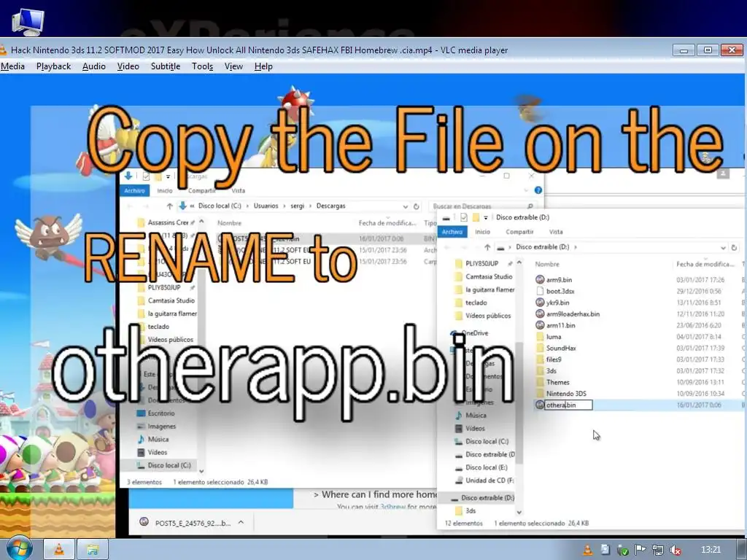Open the Playback menu
The height and width of the screenshot is (560, 747).
pyautogui.click(x=53, y=66)
